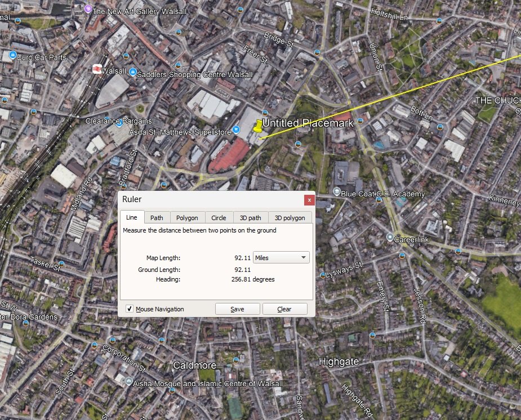Click Saddlers Shopping Centre Walsall shopping marker
The height and width of the screenshot is (420, 521).
pos(132,72)
